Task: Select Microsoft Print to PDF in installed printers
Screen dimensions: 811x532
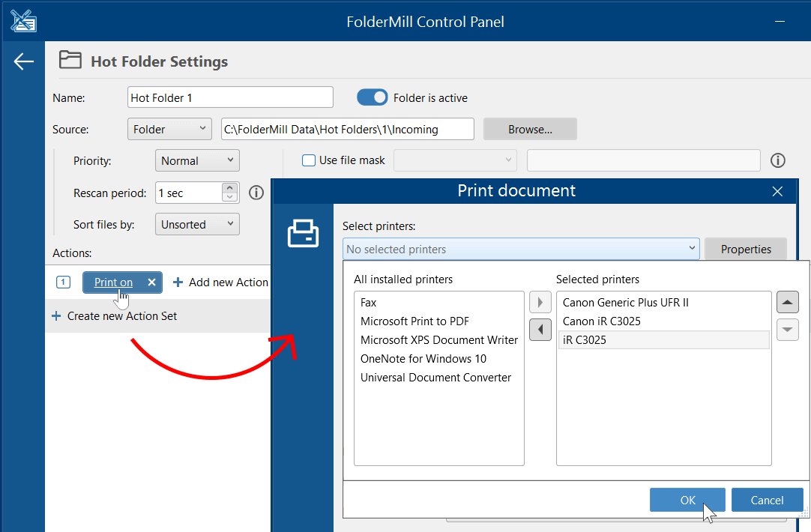Action: [x=414, y=321]
